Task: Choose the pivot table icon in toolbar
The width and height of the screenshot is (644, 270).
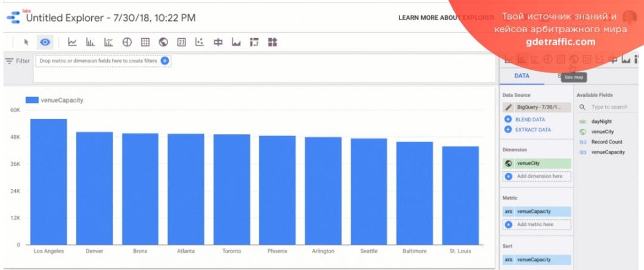Action: [254, 42]
